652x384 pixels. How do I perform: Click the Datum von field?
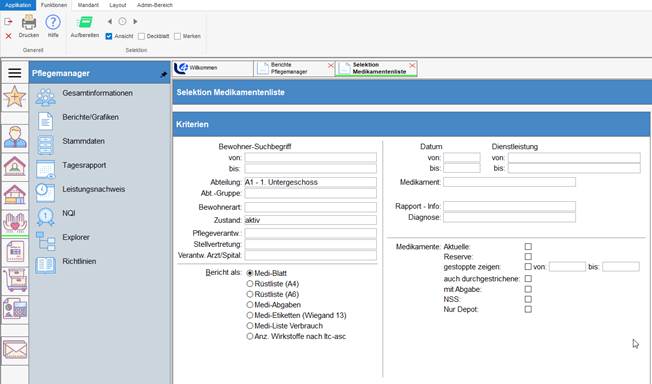pyautogui.click(x=462, y=157)
